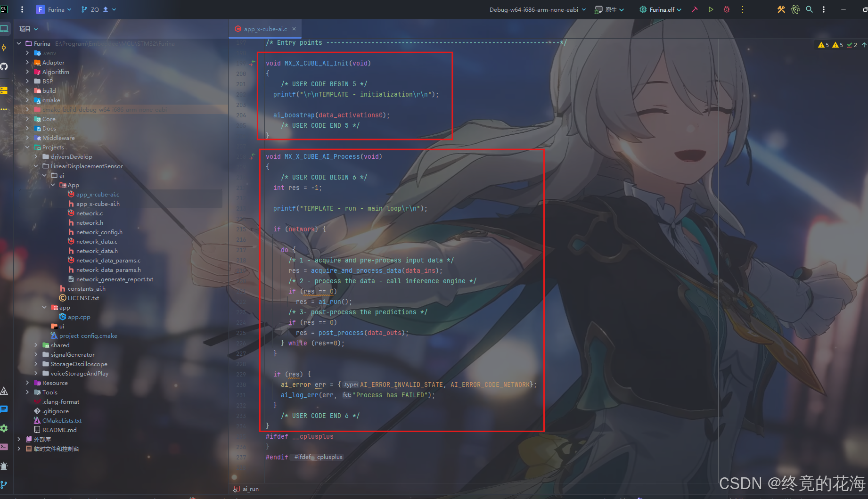Open app_x-cube-ai.h in project tree
Viewport: 868px width, 499px height.
(x=98, y=204)
